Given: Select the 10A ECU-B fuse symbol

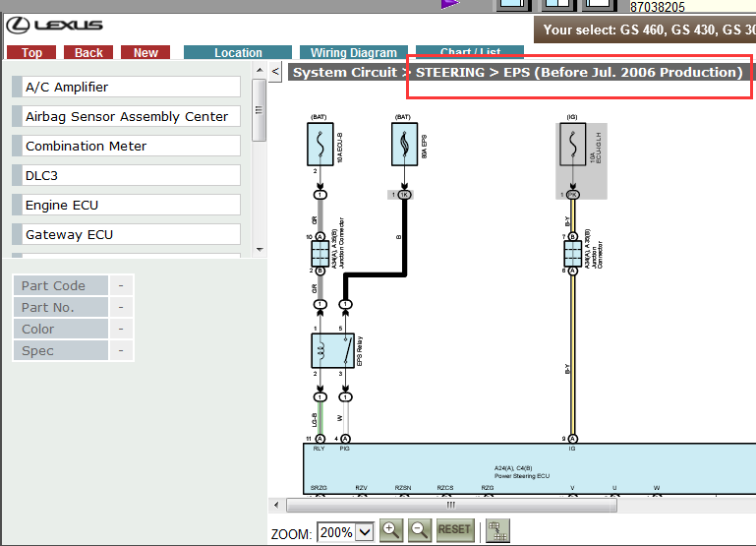Looking at the screenshot, I should click(320, 144).
